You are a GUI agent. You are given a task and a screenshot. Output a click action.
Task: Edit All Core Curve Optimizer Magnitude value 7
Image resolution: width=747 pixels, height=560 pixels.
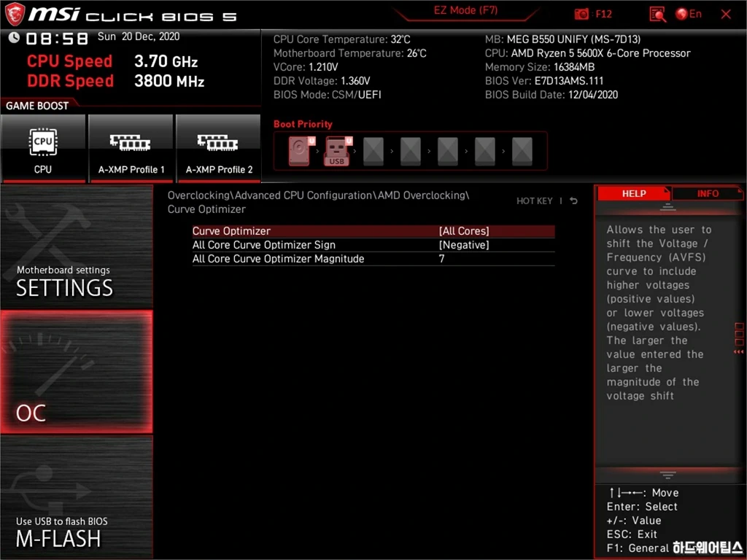click(x=373, y=259)
